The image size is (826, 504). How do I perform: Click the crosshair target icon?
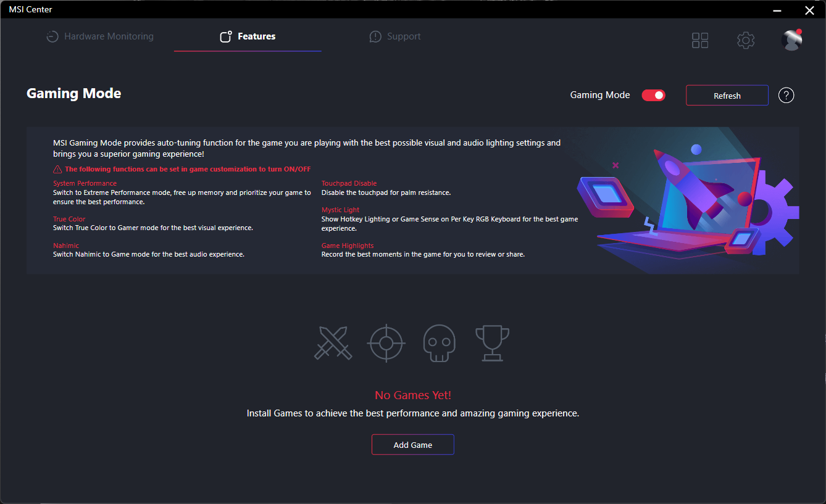[x=386, y=343]
